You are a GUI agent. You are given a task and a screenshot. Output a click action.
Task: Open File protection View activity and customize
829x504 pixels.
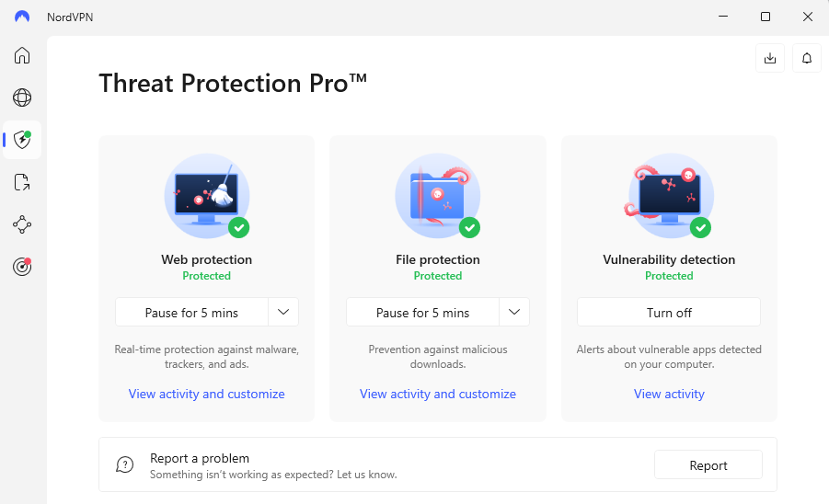438,394
